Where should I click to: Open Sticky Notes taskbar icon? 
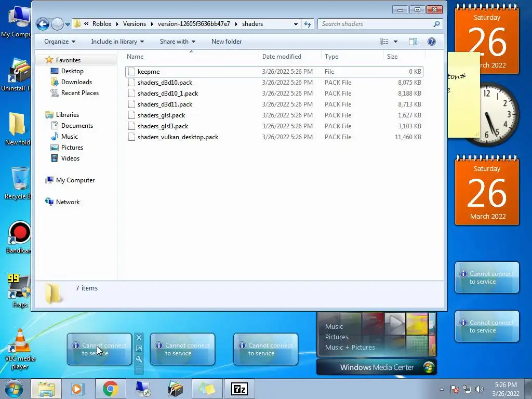[x=207, y=389]
